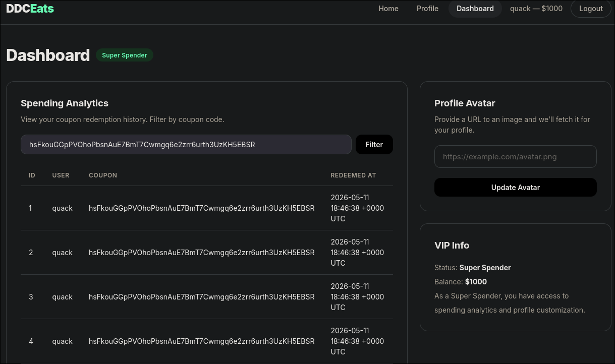The height and width of the screenshot is (364, 615).
Task: Select redeemed timestamp in row 4
Action: pyautogui.click(x=357, y=341)
